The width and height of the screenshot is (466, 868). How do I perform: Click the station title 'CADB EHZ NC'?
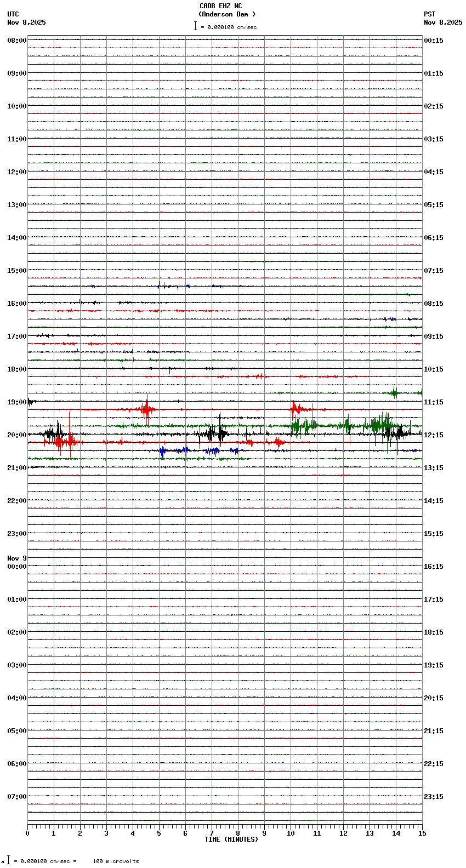pyautogui.click(x=220, y=6)
